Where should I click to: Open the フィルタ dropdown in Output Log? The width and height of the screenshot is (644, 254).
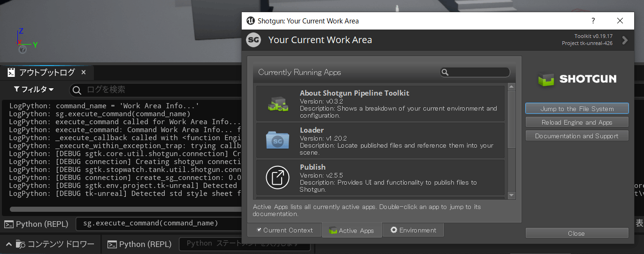click(x=33, y=90)
